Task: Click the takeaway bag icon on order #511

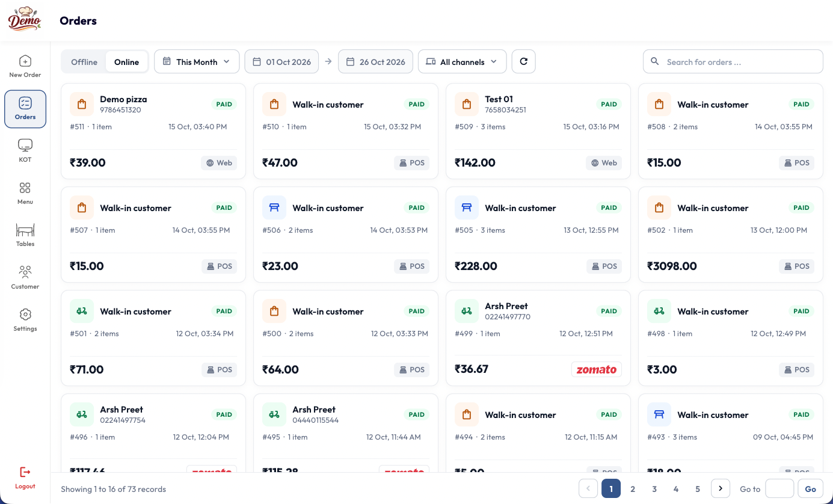Action: click(82, 105)
